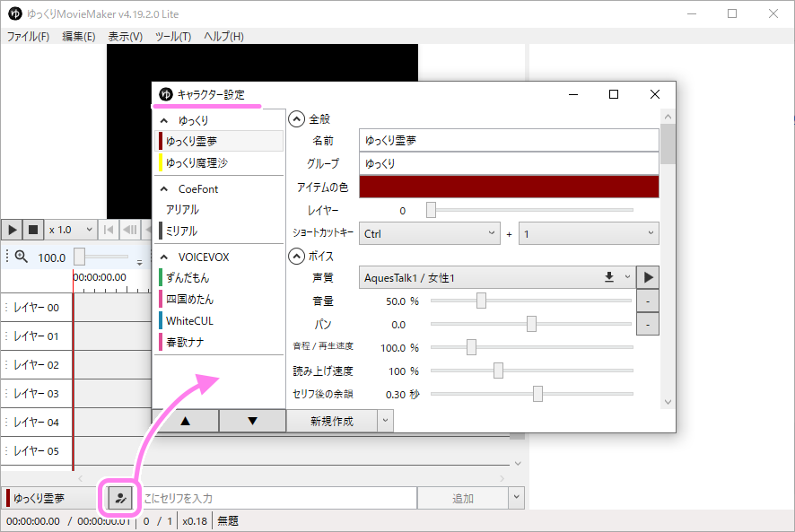
Task: Move character down with ▼ button
Action: (x=252, y=421)
